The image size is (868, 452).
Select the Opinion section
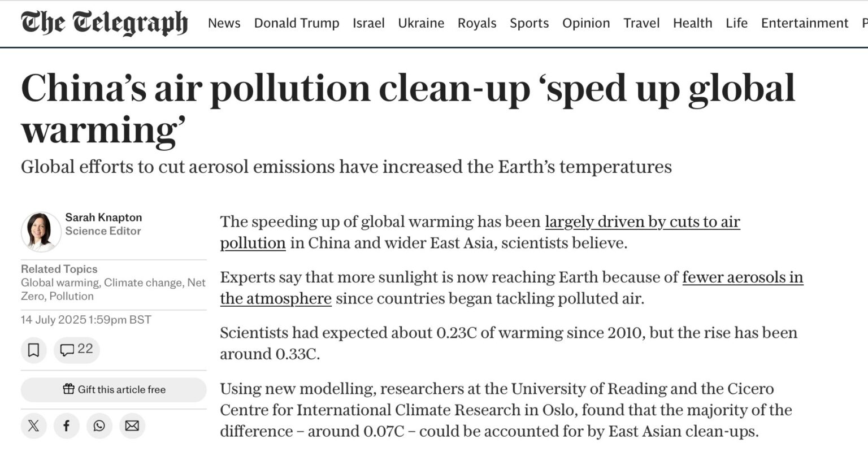tap(585, 23)
